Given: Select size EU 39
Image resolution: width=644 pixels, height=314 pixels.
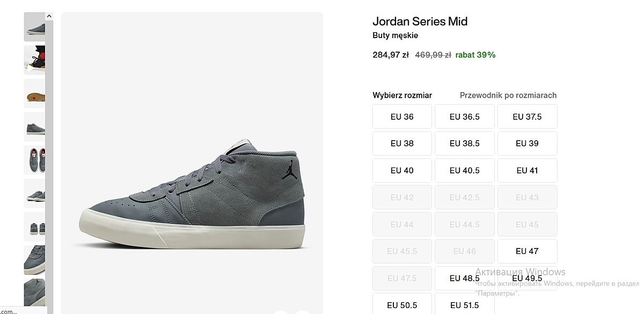Looking at the screenshot, I should (x=527, y=143).
